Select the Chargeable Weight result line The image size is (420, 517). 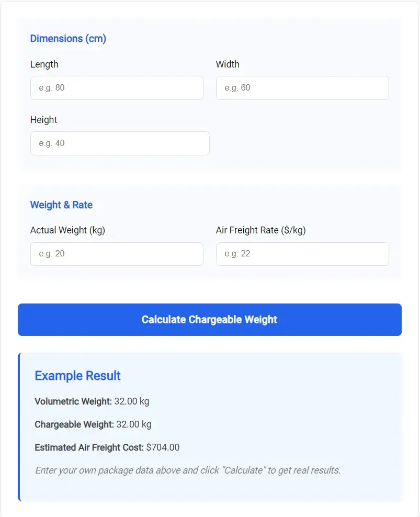pyautogui.click(x=94, y=424)
